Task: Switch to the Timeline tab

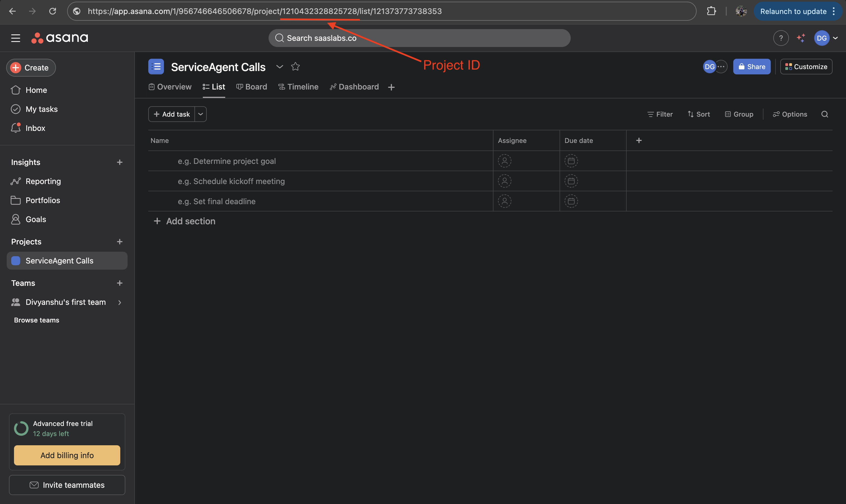Action: [x=298, y=87]
